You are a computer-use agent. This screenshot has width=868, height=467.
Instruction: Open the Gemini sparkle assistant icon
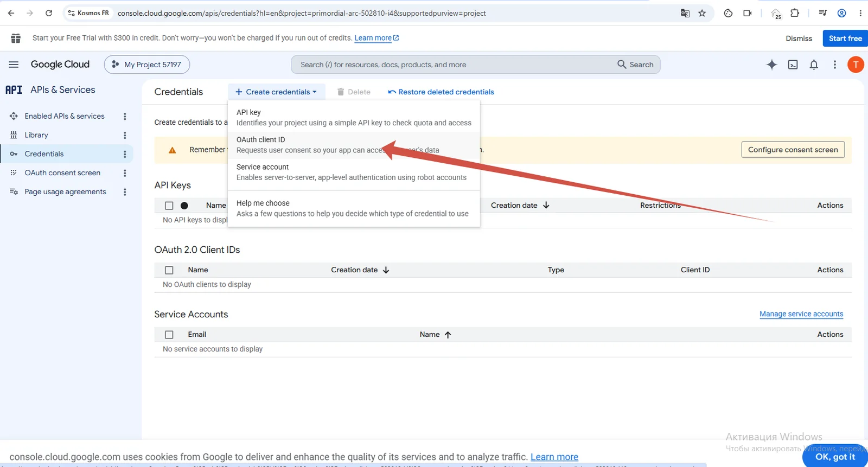771,65
